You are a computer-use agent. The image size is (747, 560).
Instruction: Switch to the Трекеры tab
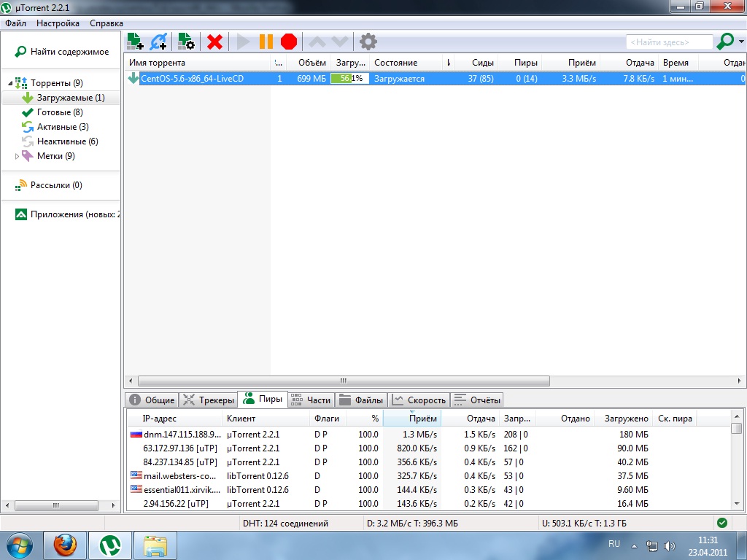(x=208, y=400)
